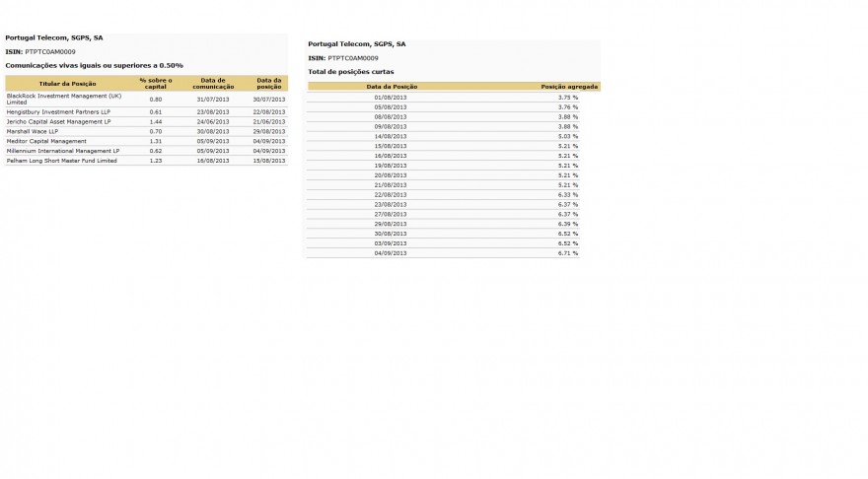Click the 'Posição agregada' column header
This screenshot has height=479, width=868.
pyautogui.click(x=569, y=87)
